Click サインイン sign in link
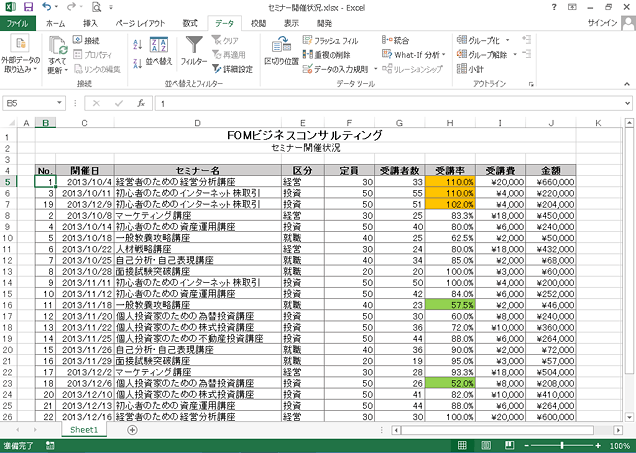636x453 pixels. coord(602,23)
